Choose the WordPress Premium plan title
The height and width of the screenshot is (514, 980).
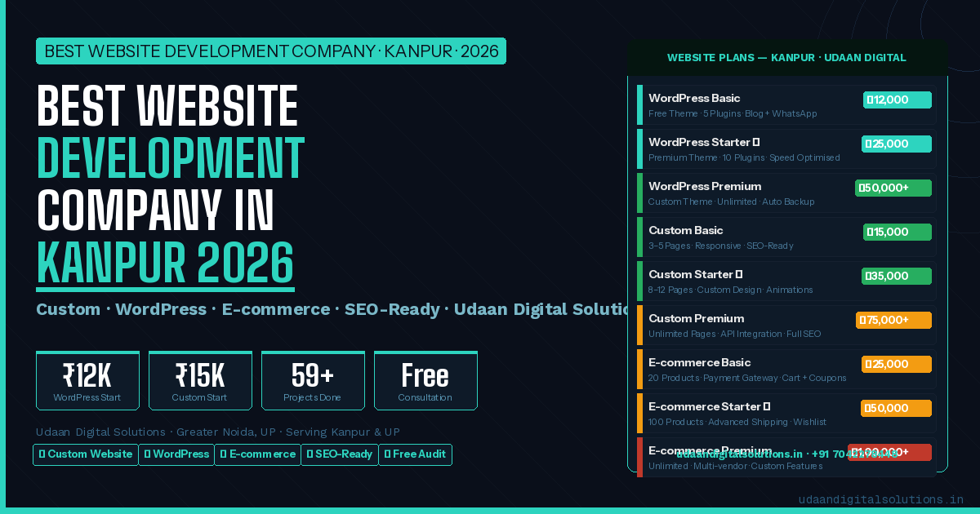tap(705, 187)
